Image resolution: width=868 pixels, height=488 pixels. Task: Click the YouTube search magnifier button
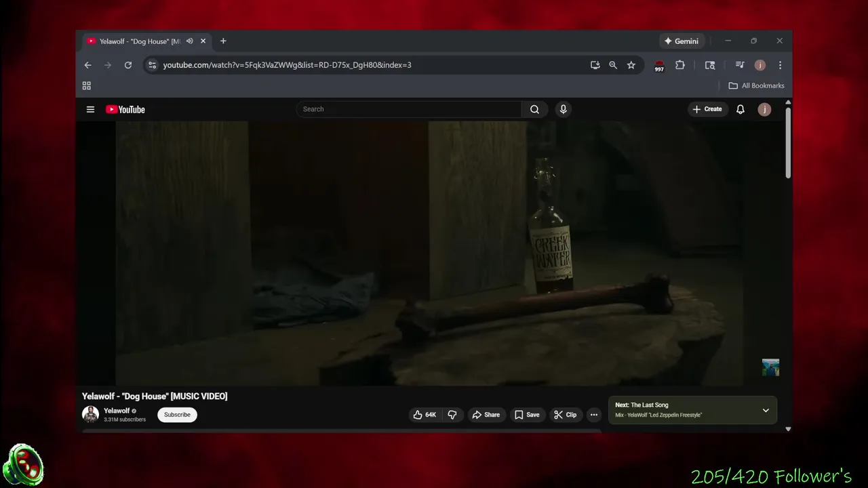(x=534, y=109)
